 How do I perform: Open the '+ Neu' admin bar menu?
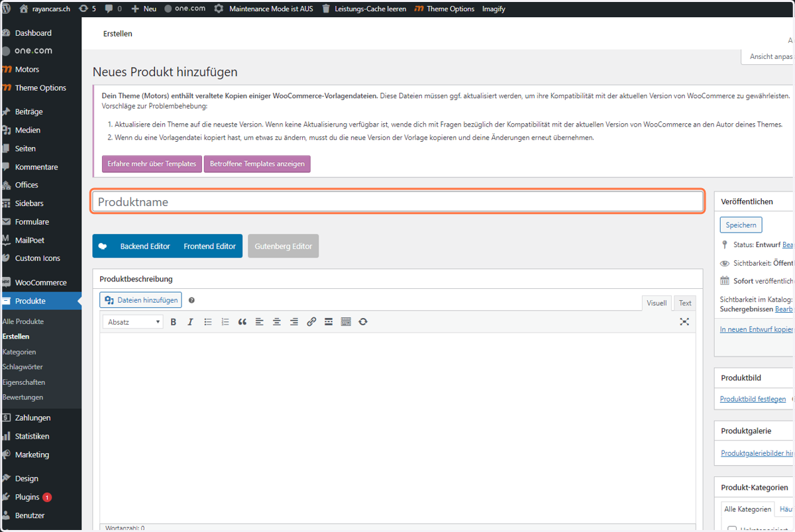(x=144, y=9)
